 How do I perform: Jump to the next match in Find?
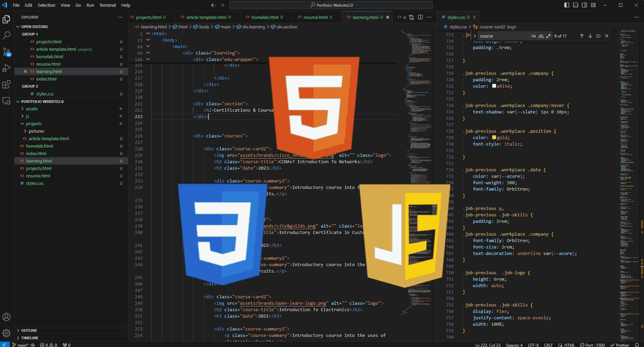coord(590,36)
